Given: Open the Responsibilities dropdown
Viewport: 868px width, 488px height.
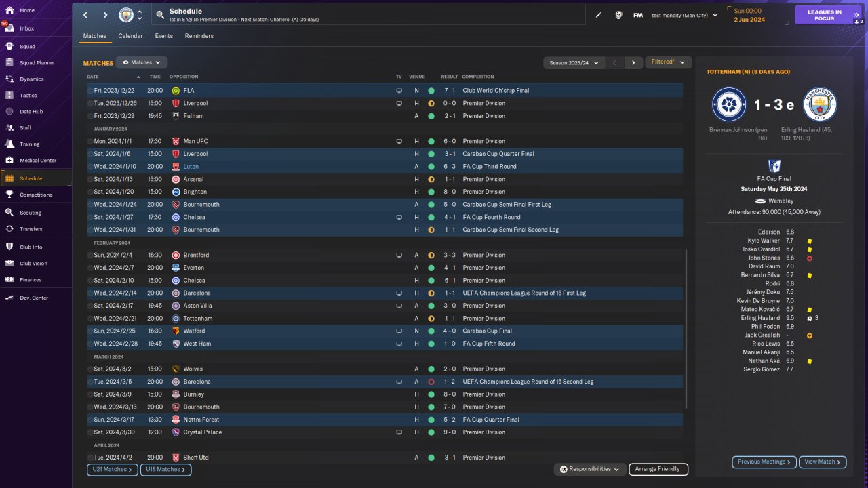Looking at the screenshot, I should click(589, 469).
